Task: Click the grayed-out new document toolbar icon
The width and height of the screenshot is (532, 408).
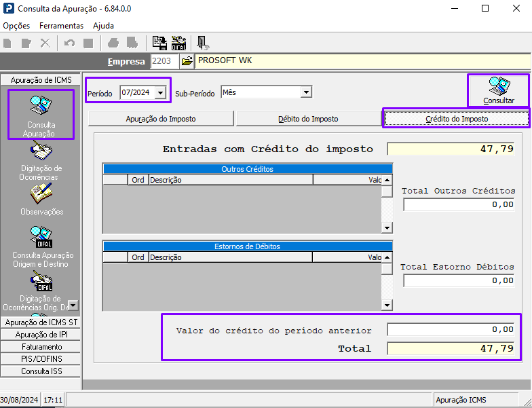Action: click(x=7, y=43)
